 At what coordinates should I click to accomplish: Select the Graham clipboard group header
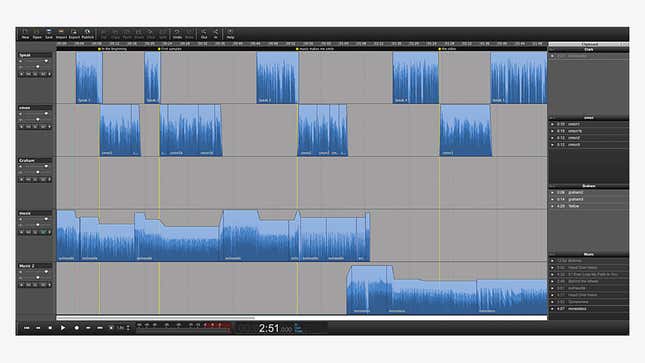point(589,186)
